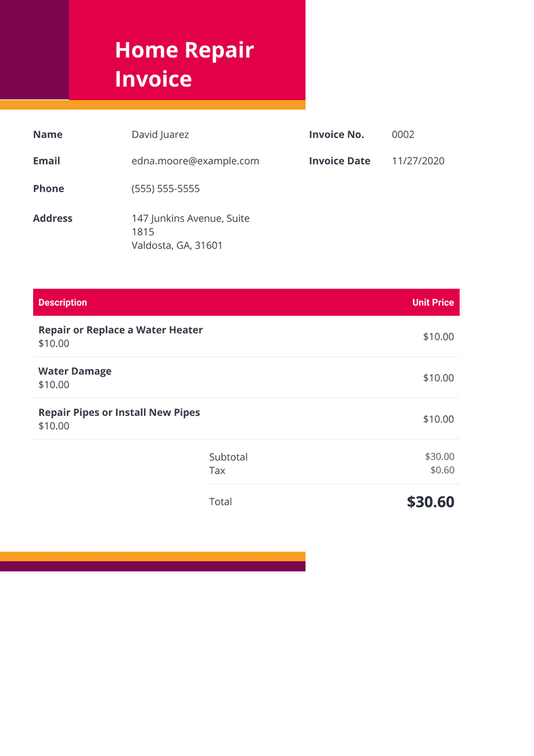The width and height of the screenshot is (534, 756).
Task: Click the email edna.moore@example.com
Action: 195,161
